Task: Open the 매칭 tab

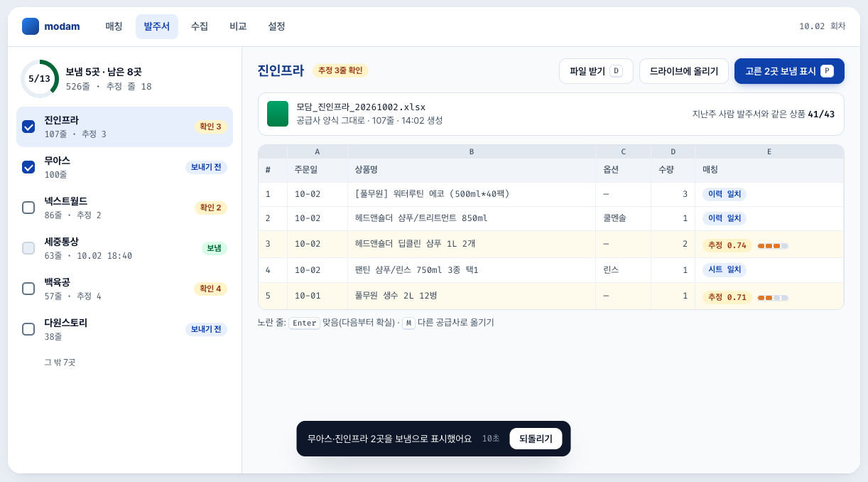Action: 114,26
